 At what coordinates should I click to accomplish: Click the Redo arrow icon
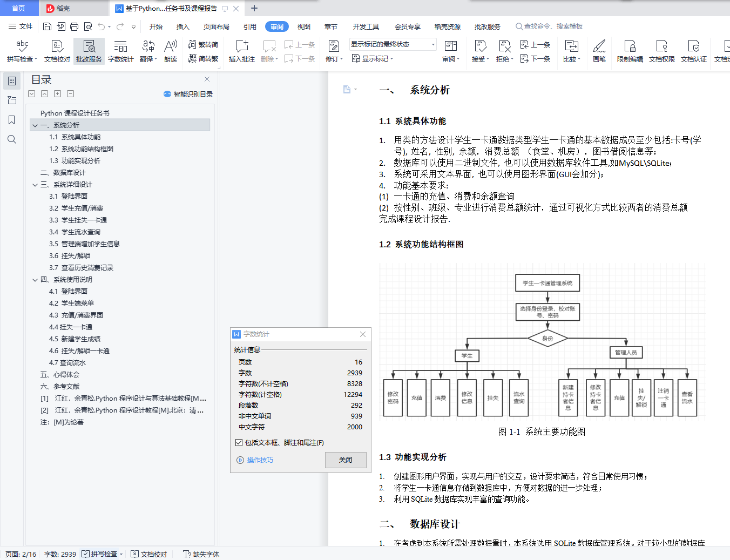(120, 26)
